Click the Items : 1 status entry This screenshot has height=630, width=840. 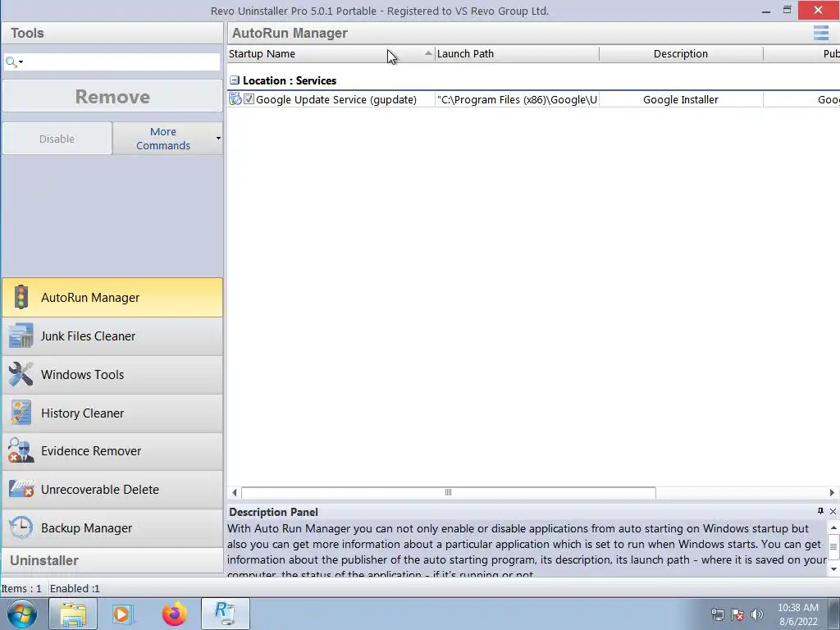[x=21, y=588]
